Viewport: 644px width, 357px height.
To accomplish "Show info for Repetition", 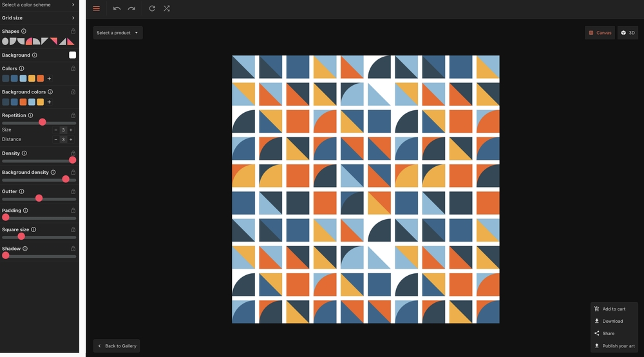I will click(x=30, y=115).
